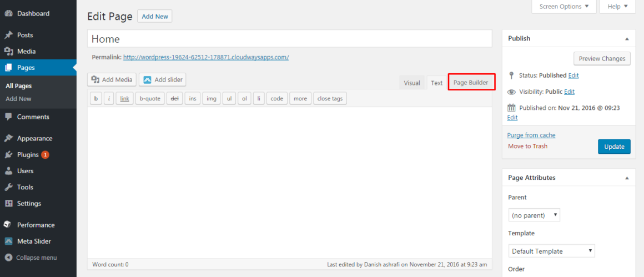Switch to the Page Builder tab
The height and width of the screenshot is (277, 644).
click(471, 83)
